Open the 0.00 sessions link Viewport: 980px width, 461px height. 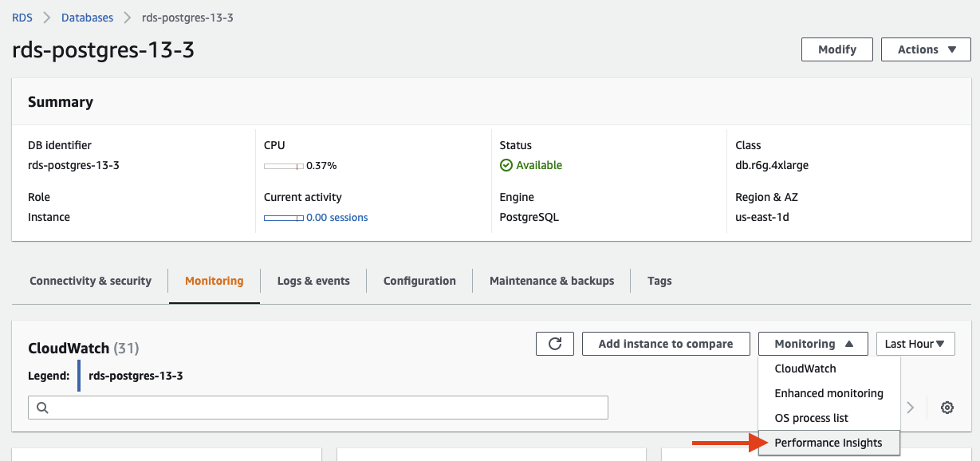tap(337, 218)
